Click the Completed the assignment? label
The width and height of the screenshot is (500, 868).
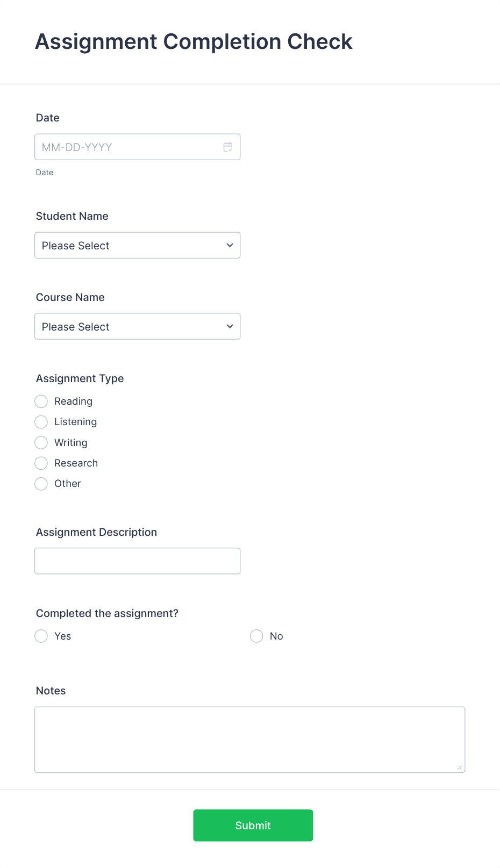coord(107,613)
